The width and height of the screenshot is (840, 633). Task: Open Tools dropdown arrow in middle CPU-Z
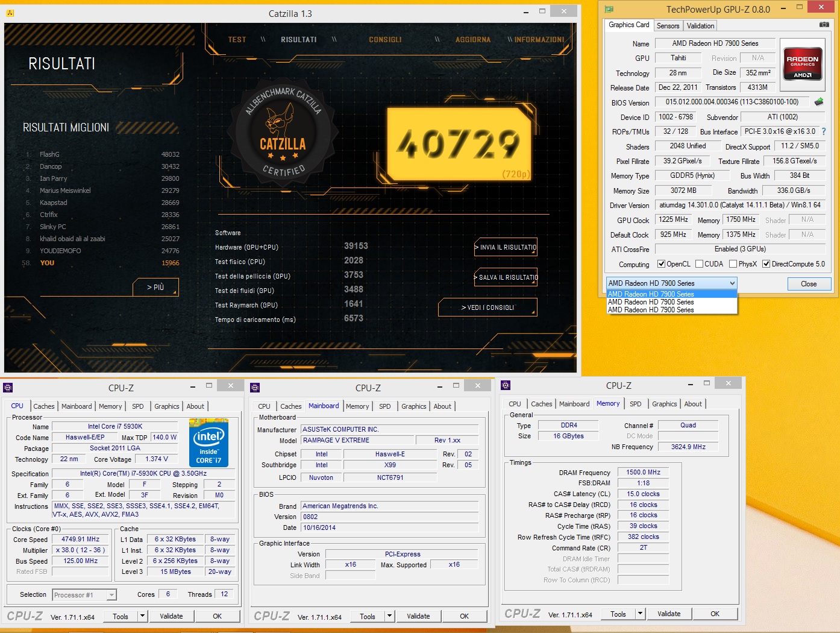[390, 616]
